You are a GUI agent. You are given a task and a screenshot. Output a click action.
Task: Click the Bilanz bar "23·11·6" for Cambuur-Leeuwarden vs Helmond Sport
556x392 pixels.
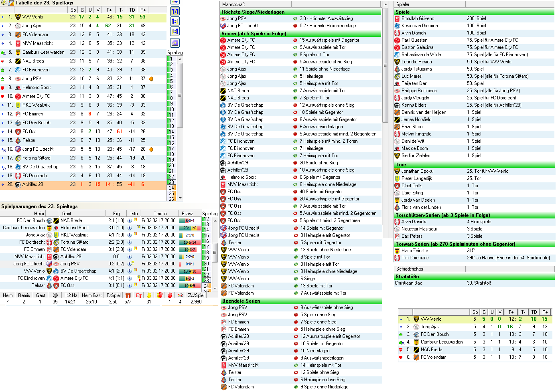click(x=190, y=228)
